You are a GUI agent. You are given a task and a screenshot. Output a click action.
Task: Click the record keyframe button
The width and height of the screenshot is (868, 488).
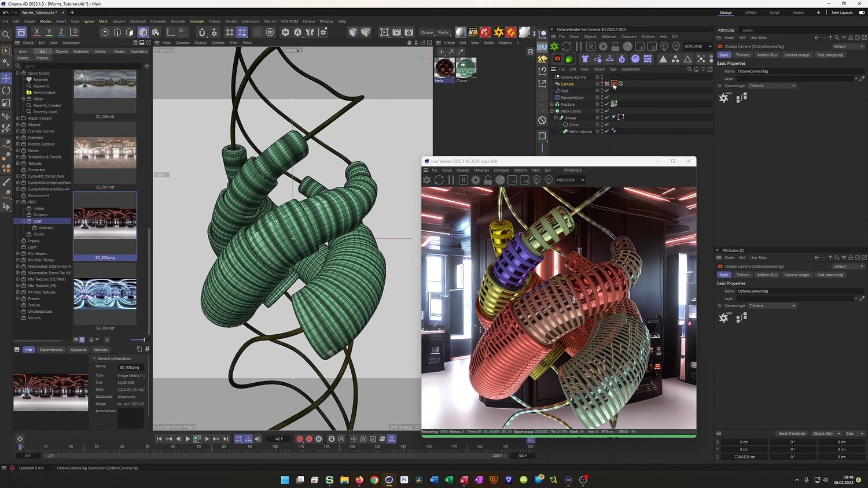coord(300,439)
